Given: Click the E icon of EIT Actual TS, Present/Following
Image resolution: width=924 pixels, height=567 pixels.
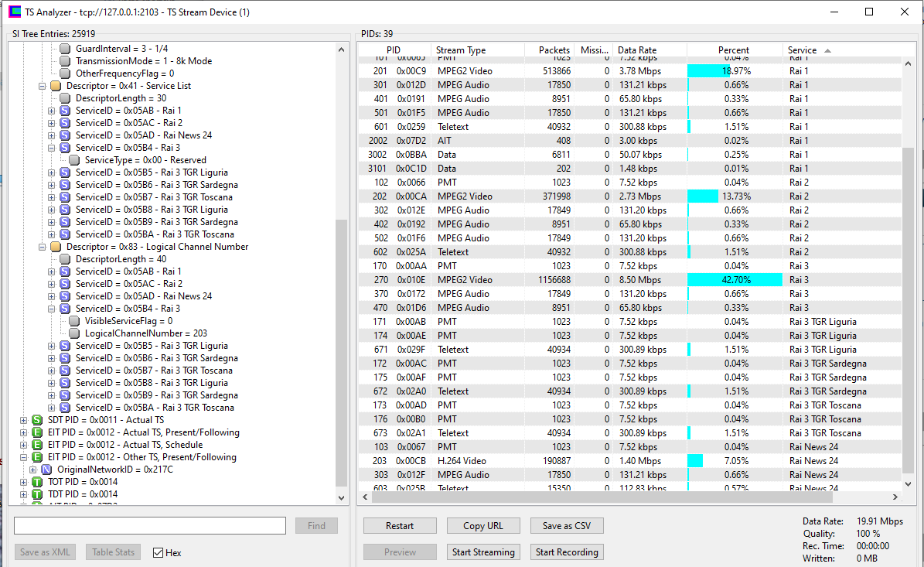Looking at the screenshot, I should click(x=37, y=432).
